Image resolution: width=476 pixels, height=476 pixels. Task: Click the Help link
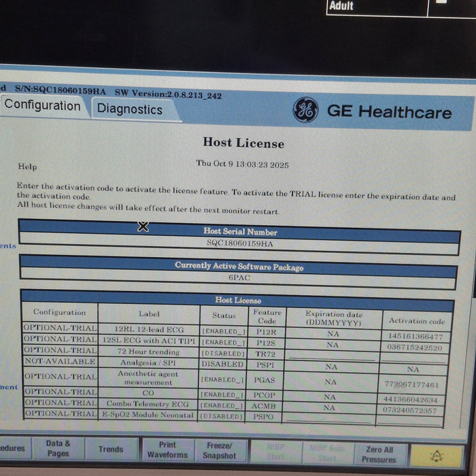pos(27,167)
